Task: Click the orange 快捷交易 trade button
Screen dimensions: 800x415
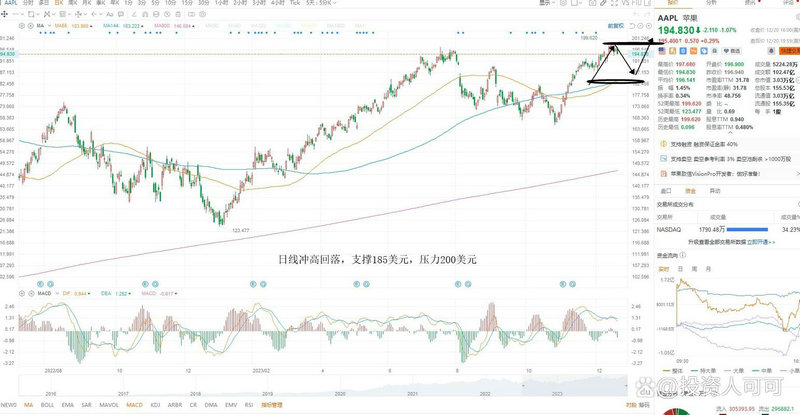Action: tap(789, 51)
